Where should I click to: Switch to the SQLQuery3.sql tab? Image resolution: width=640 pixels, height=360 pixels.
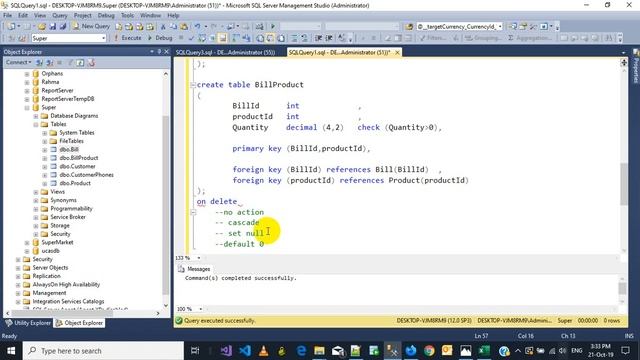[225, 52]
